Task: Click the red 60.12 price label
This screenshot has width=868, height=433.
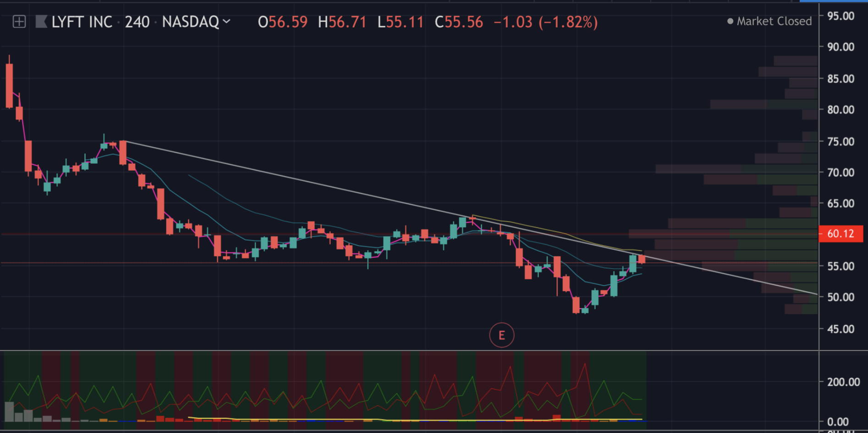Action: pyautogui.click(x=841, y=233)
